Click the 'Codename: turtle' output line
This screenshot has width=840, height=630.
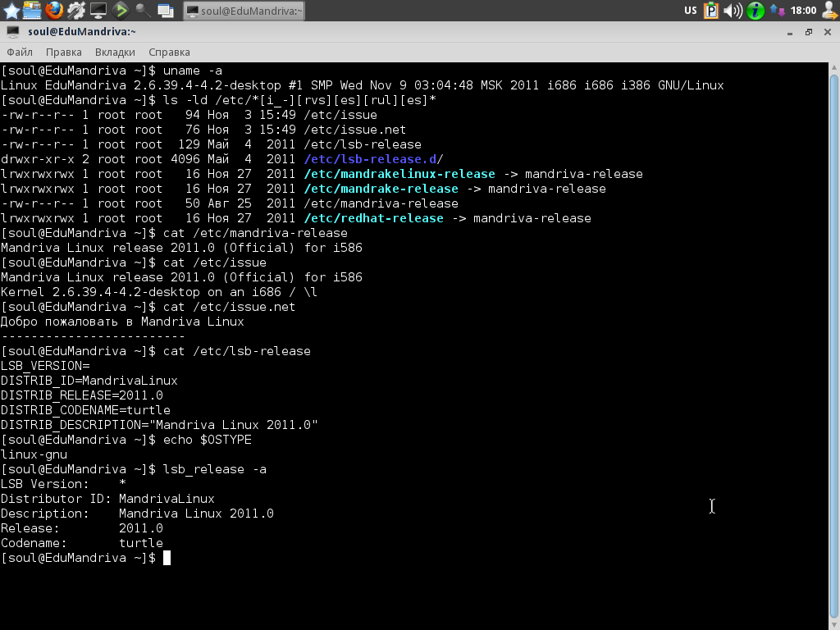(x=82, y=543)
